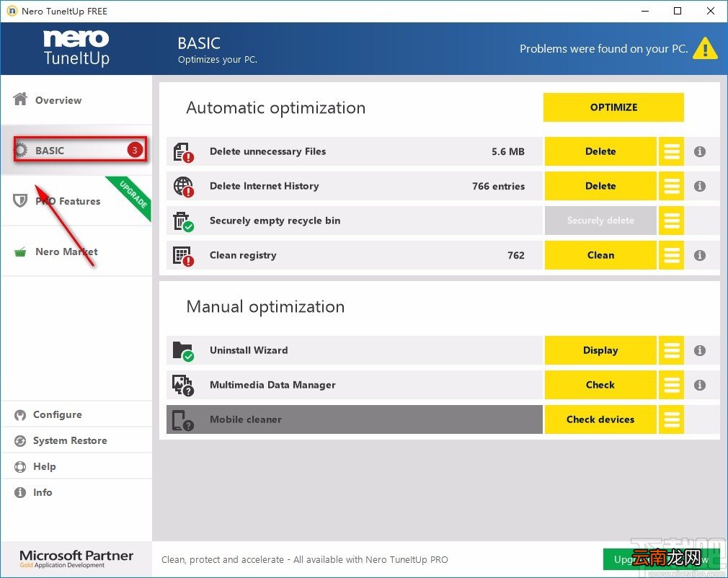Viewport: 728px width, 578px height.
Task: Click the '766 entries' history count
Action: click(498, 186)
